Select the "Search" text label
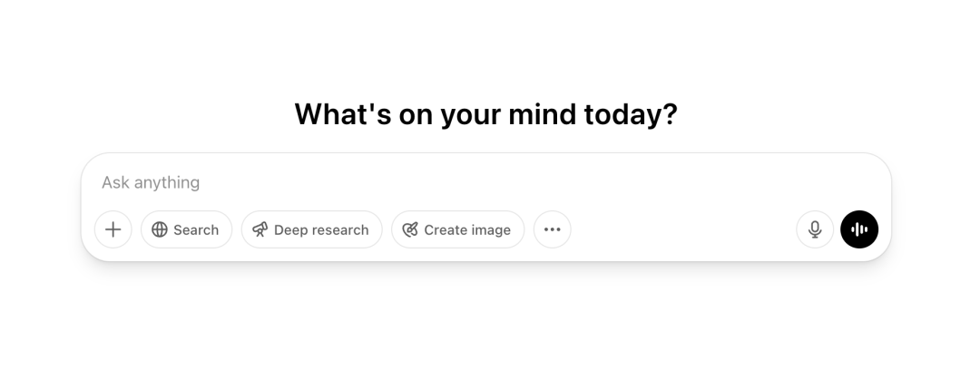 pyautogui.click(x=196, y=229)
